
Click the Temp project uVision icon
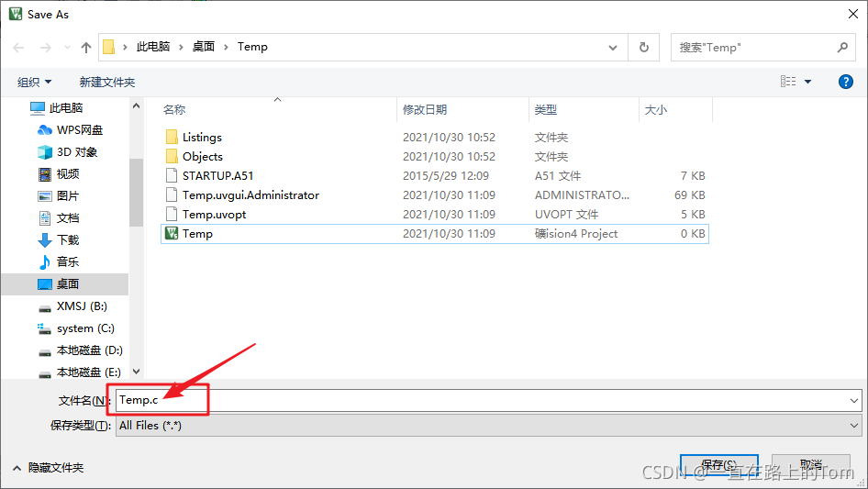tap(172, 233)
